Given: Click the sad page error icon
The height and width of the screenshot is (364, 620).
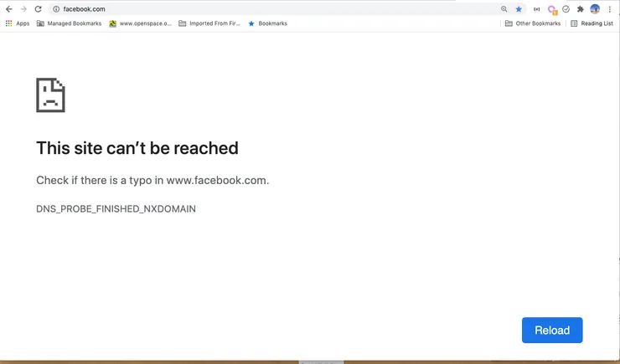Looking at the screenshot, I should [50, 95].
